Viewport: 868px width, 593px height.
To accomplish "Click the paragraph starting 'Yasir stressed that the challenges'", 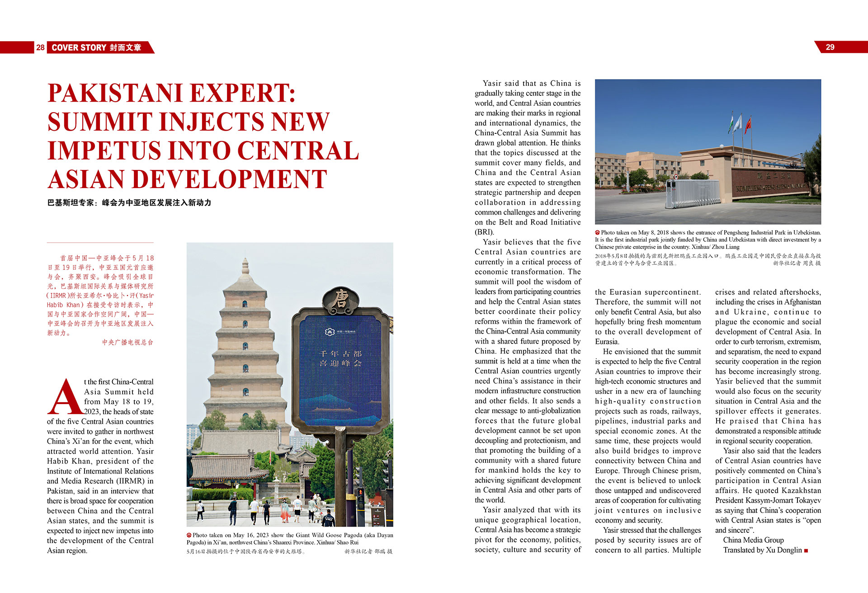I will point(648,540).
